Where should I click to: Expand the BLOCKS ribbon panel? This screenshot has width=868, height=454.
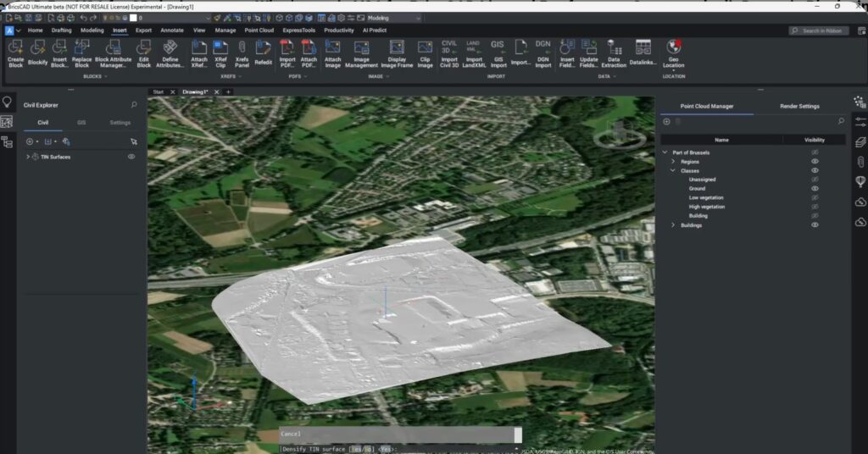tap(95, 76)
